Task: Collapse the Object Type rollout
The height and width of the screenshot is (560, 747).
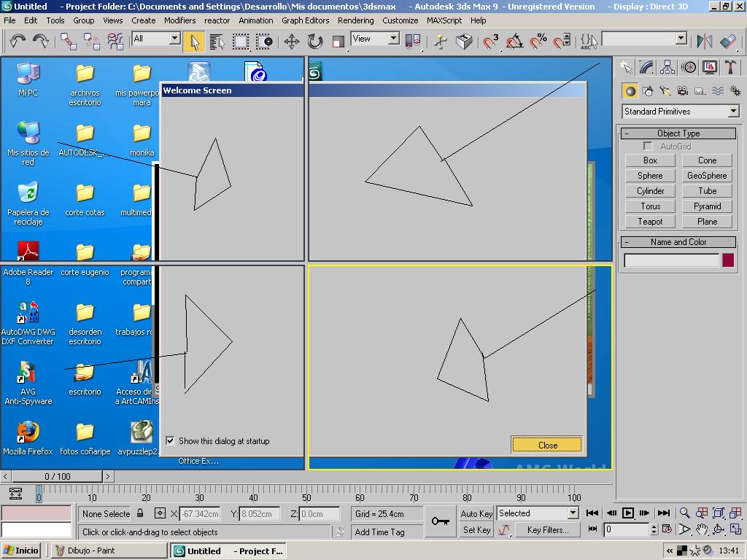Action: coord(678,133)
